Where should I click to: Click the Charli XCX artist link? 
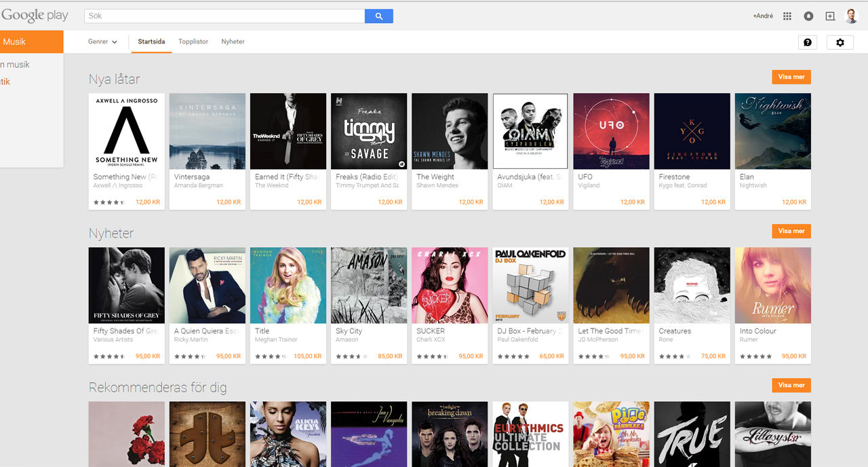[431, 339]
